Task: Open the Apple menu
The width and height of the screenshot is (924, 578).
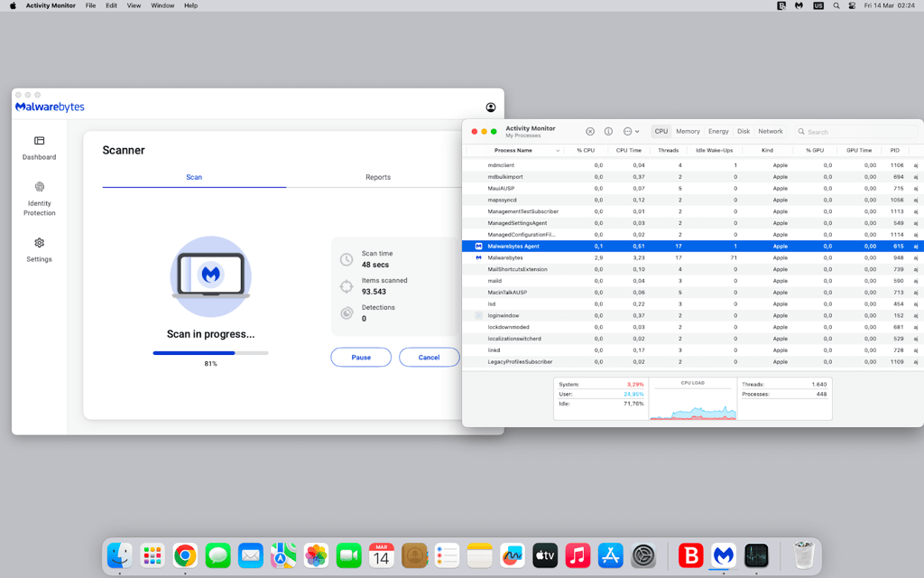Action: coord(13,5)
